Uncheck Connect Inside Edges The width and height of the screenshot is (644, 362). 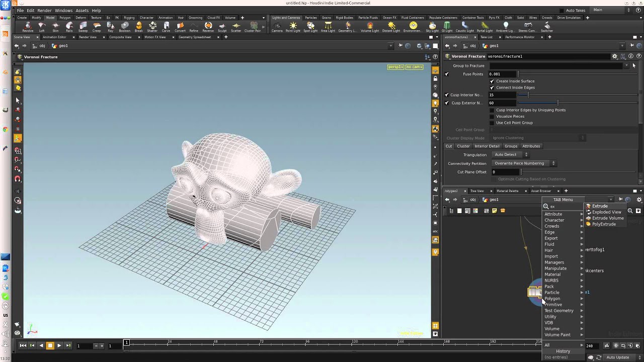point(492,87)
